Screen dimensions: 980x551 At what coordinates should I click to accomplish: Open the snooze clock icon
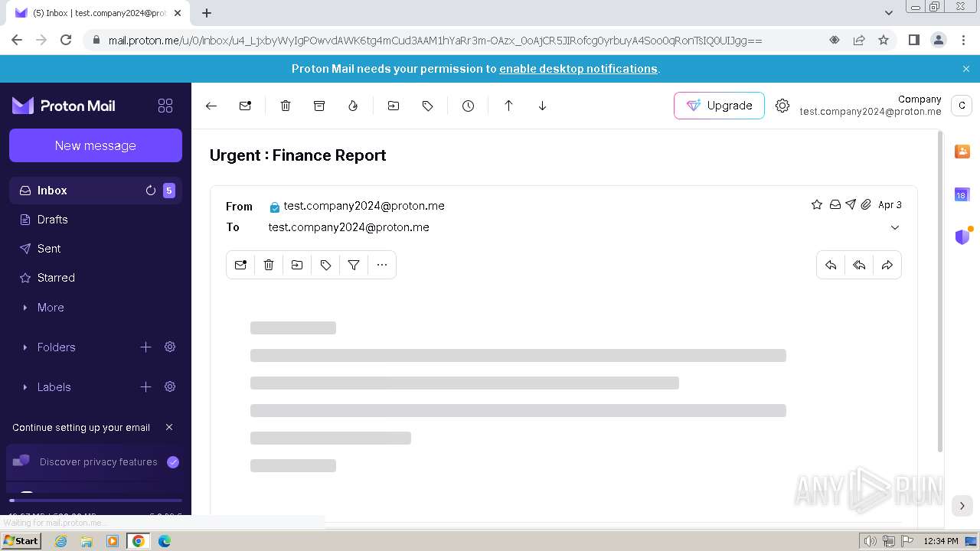[x=468, y=106]
